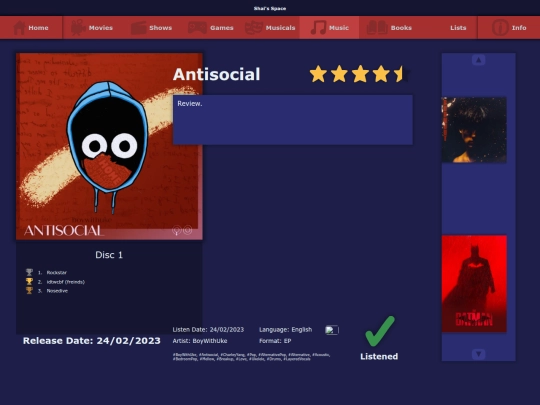Click the Artist: BoyWithUke text

coord(200,341)
